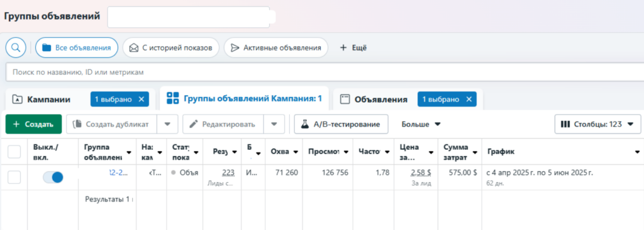Image resolution: width=644 pixels, height=230 pixels.
Task: Open sort menu of 'Статус показа' column
Action: pos(196,152)
